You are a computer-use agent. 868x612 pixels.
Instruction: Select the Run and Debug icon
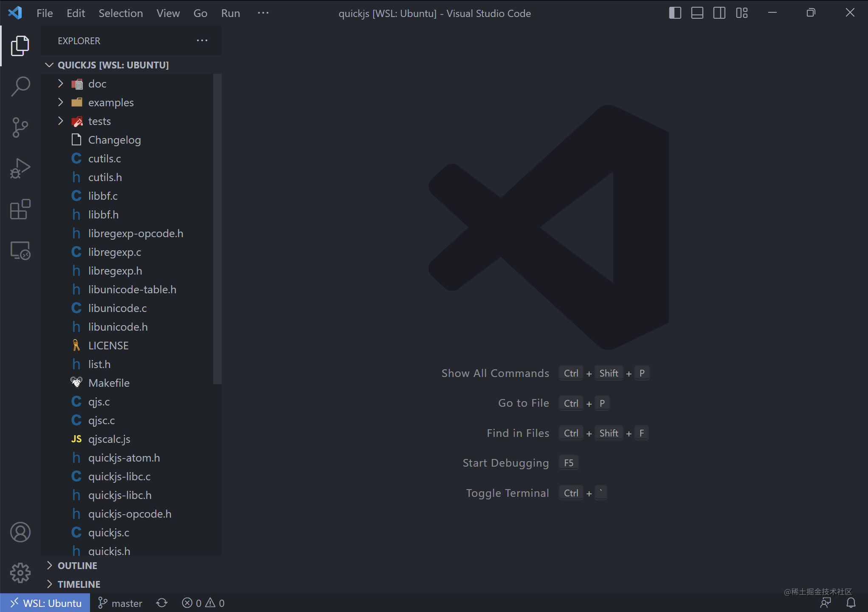point(20,168)
